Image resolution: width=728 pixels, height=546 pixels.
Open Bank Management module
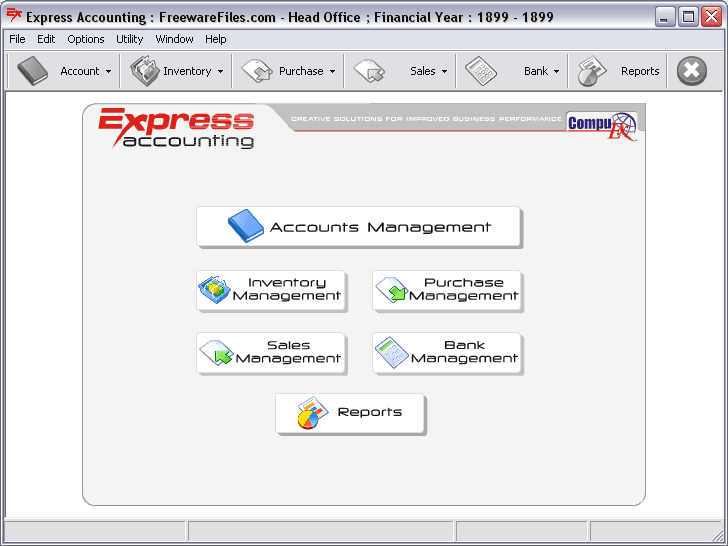click(447, 352)
